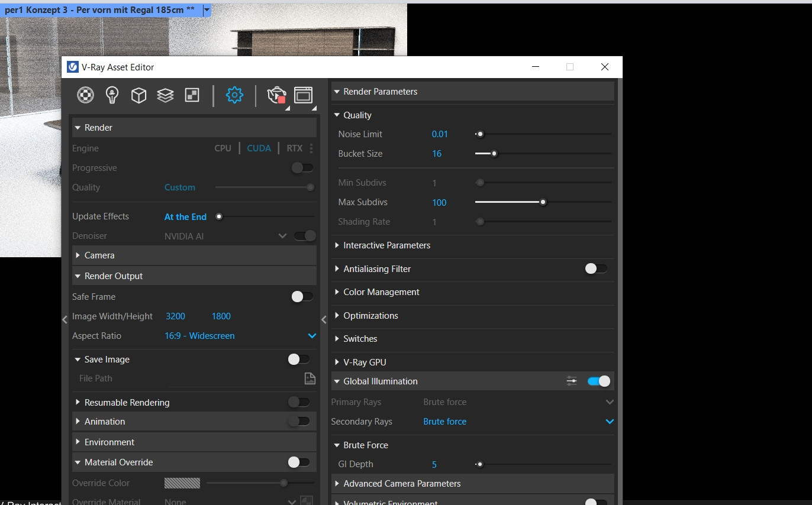Enable the Safe Frame switch

click(302, 297)
